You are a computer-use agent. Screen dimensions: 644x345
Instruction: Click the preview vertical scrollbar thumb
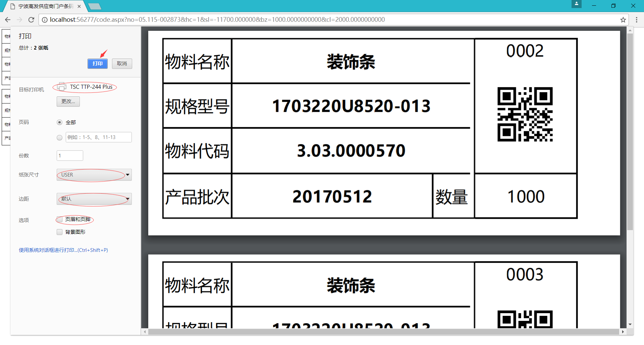click(630, 132)
